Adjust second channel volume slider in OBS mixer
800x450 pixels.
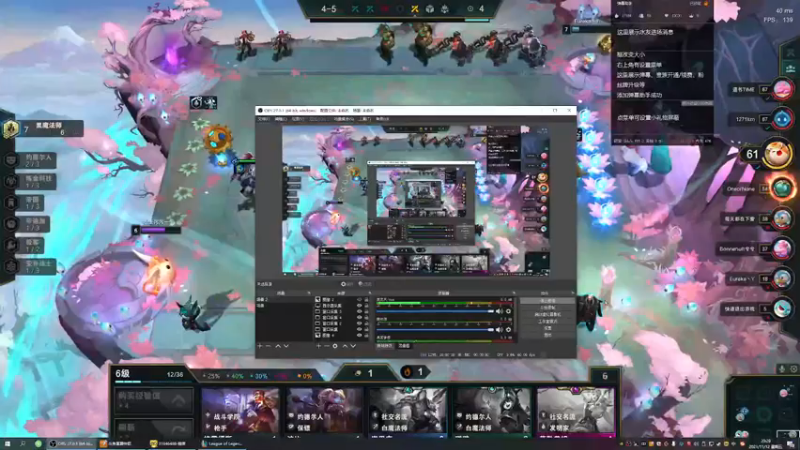point(435,330)
